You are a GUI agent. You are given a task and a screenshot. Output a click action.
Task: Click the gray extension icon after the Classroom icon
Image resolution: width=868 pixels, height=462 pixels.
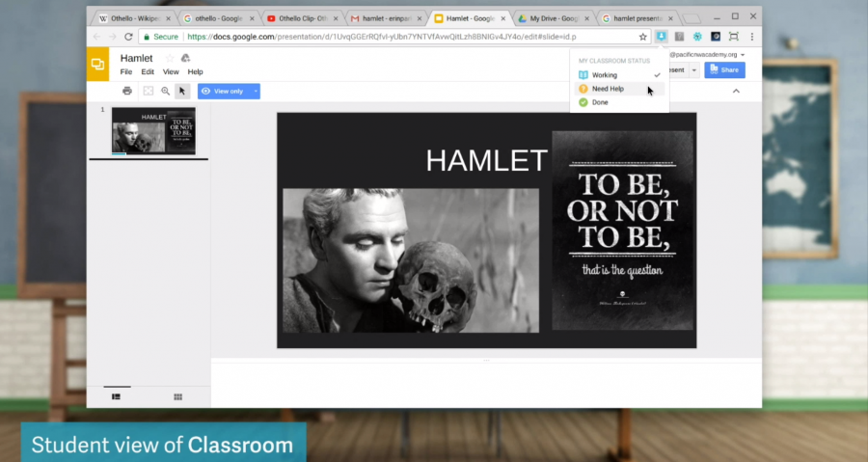(x=679, y=37)
